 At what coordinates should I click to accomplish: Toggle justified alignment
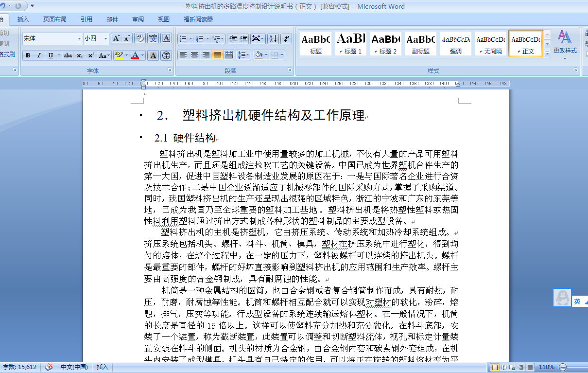coord(217,55)
